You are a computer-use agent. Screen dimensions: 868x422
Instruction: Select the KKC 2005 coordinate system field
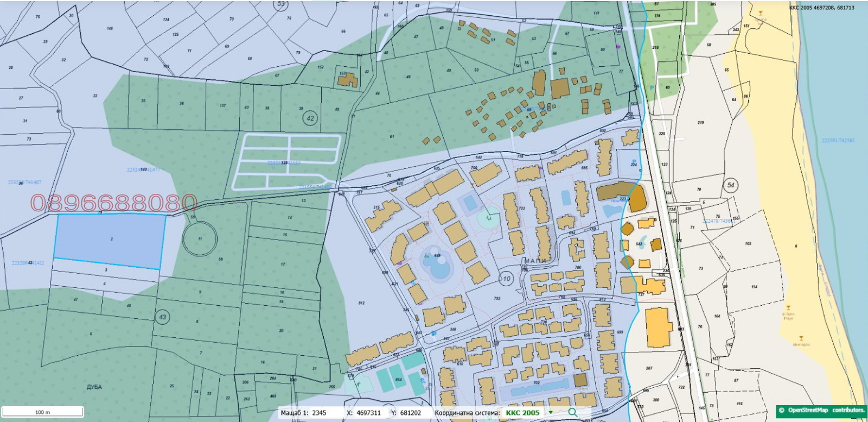pyautogui.click(x=522, y=413)
